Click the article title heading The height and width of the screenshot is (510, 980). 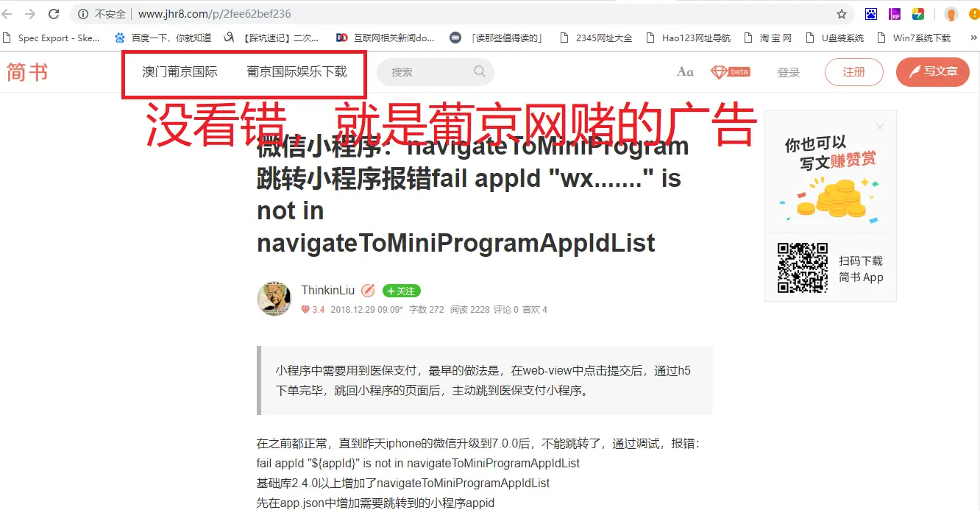[x=473, y=194]
